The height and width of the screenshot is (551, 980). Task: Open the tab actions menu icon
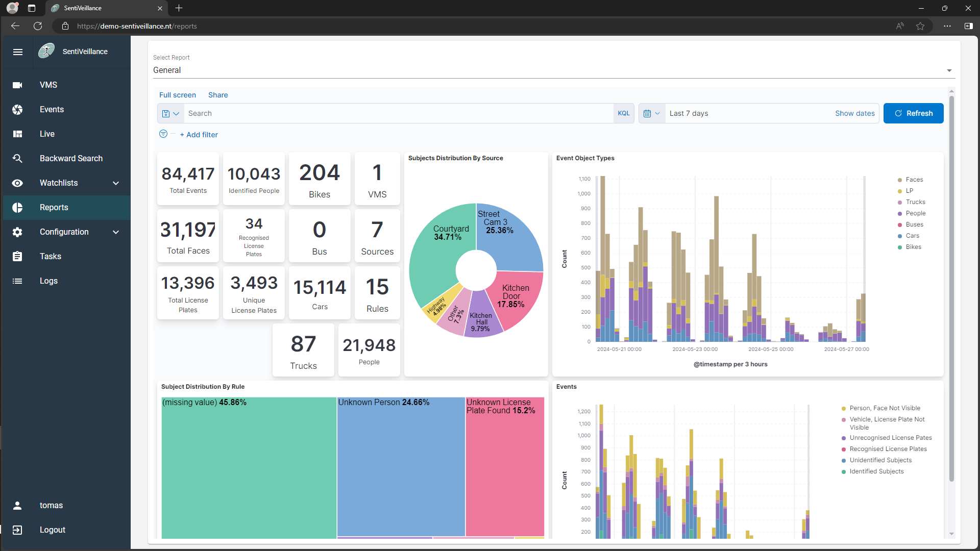click(x=32, y=8)
